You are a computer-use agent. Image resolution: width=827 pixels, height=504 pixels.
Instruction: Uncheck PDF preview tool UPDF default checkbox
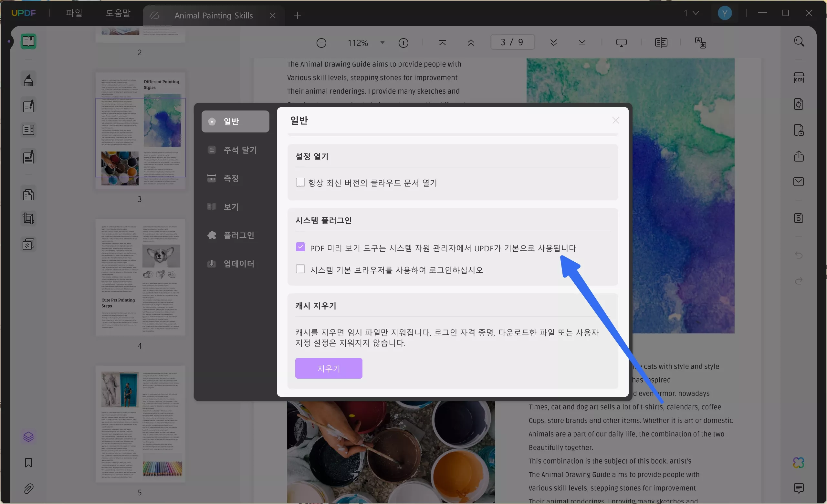[x=300, y=247]
